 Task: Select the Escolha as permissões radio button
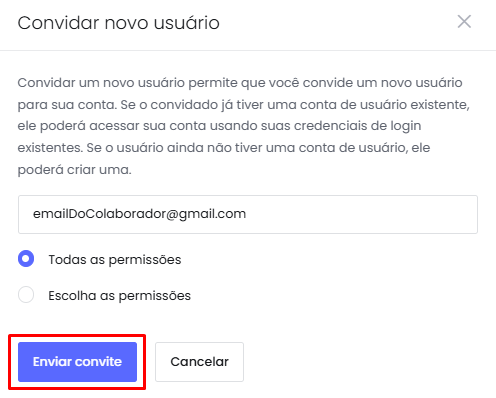pos(26,295)
